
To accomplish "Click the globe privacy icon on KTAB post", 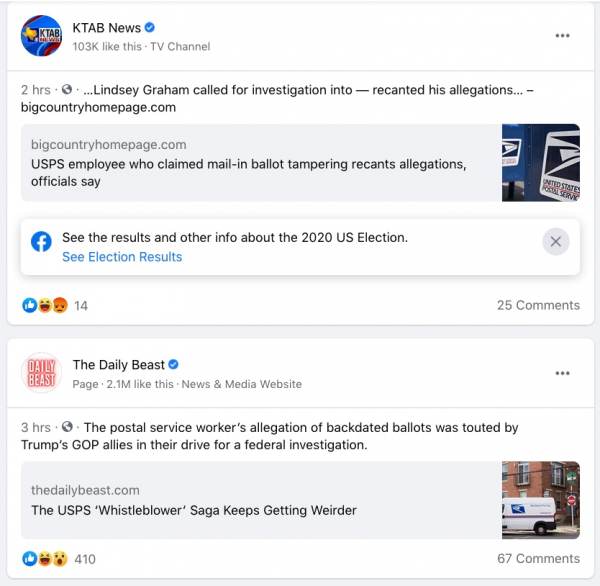I will pos(67,90).
